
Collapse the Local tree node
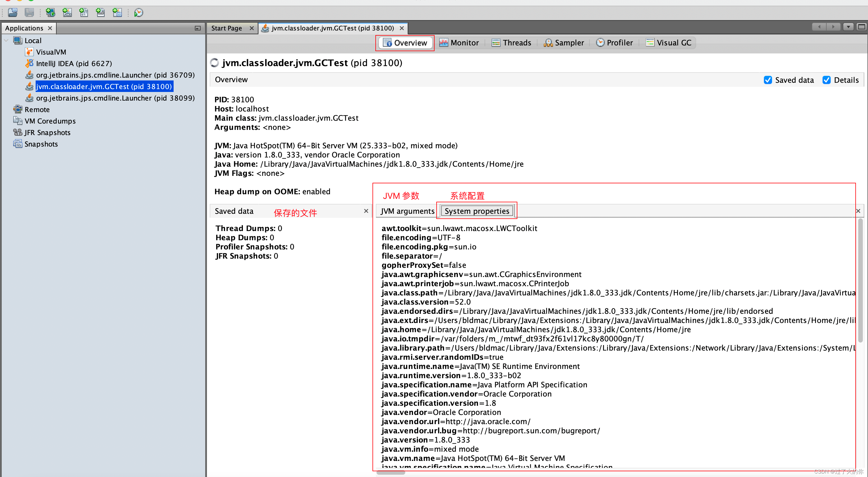click(6, 41)
